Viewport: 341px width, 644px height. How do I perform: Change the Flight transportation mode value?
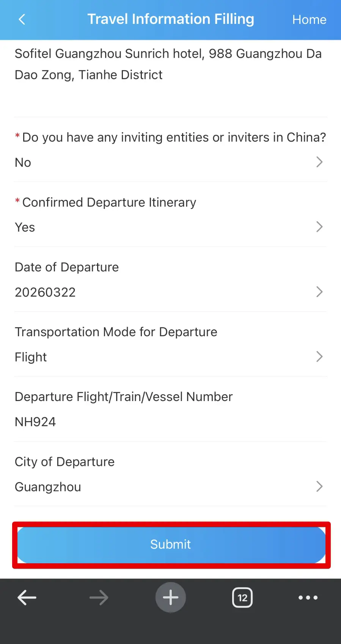click(31, 357)
